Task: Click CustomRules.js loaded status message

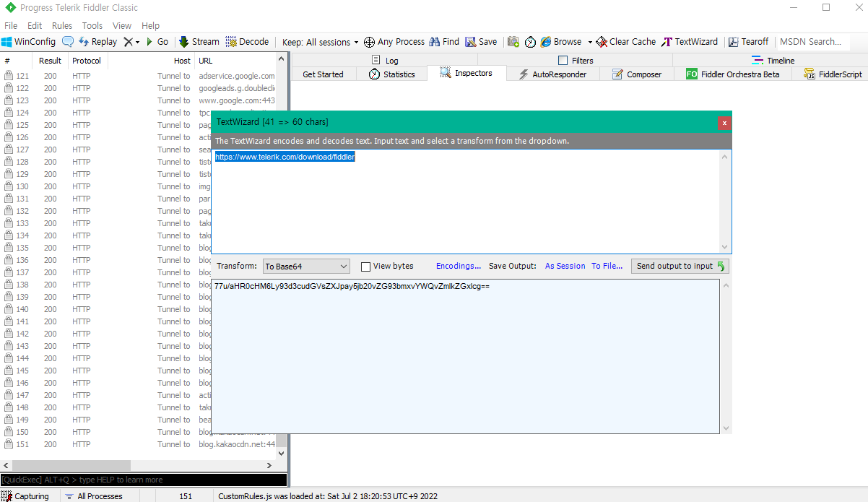Action: [328, 496]
